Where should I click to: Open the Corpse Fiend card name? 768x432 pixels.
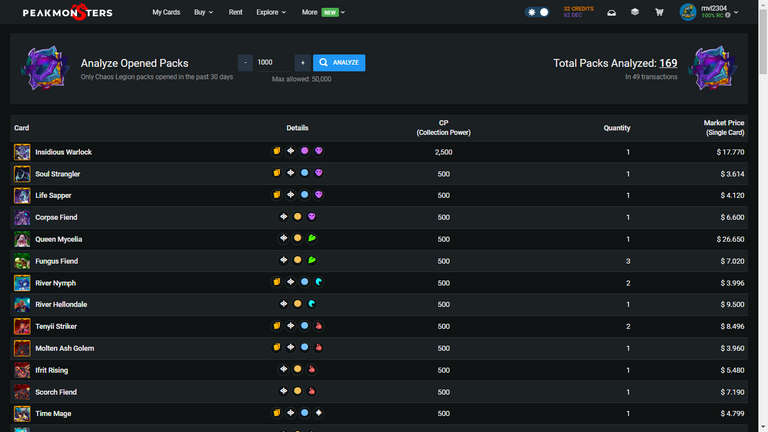[x=56, y=217]
